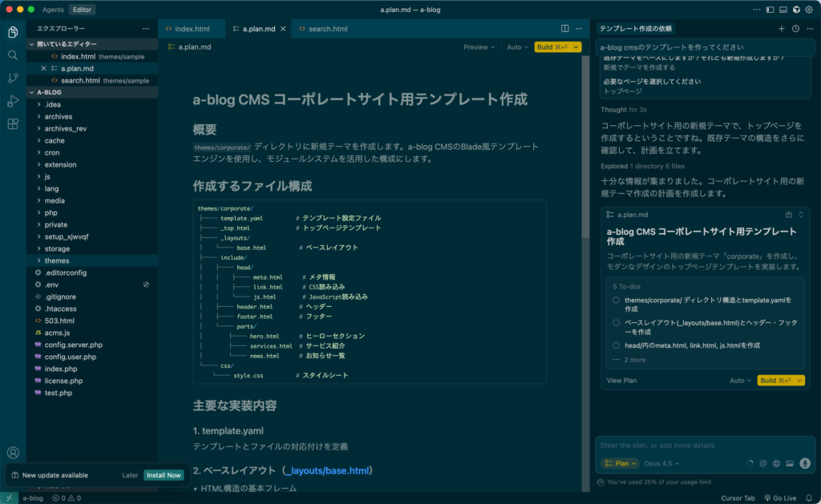Open the Run and Debug view
The height and width of the screenshot is (504, 821).
coord(13,101)
